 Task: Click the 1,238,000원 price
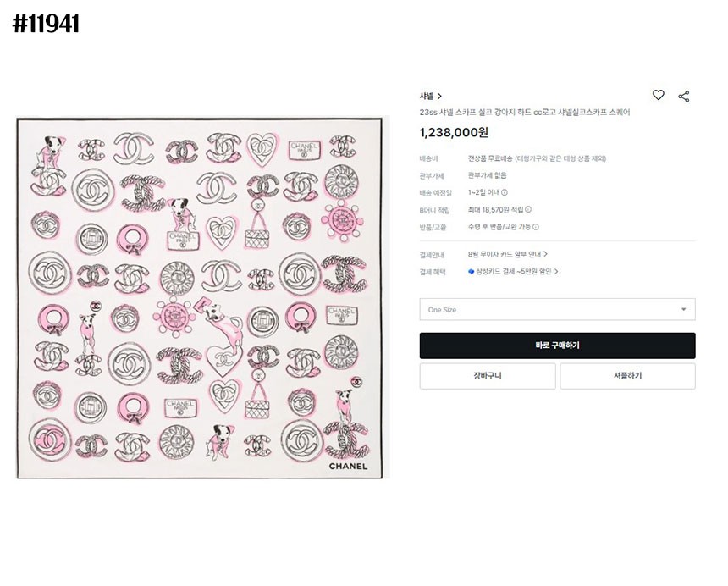pos(454,132)
